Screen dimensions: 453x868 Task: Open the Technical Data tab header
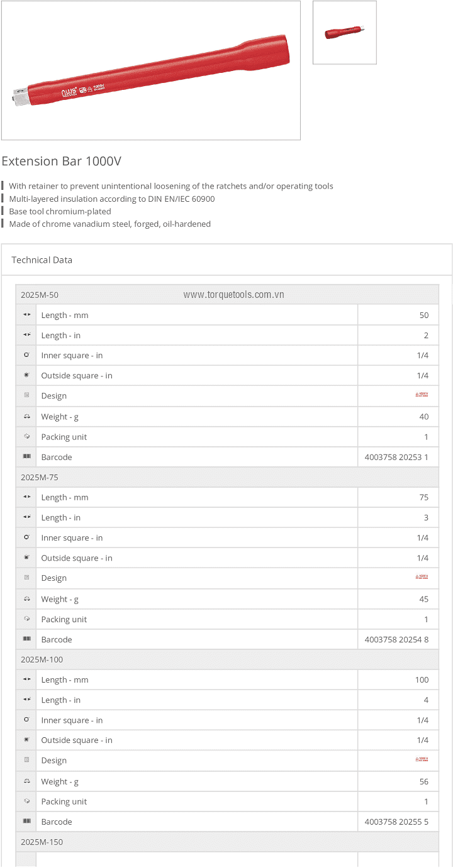[x=42, y=260]
